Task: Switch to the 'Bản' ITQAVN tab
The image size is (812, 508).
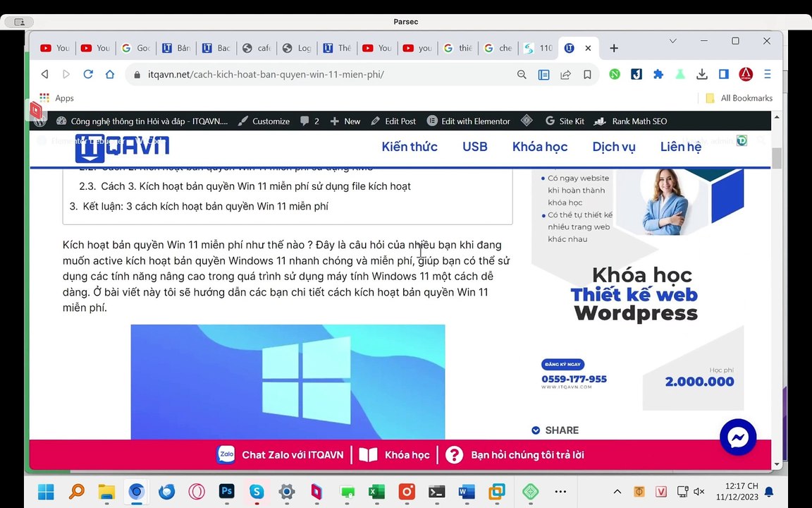Action: coord(176,48)
